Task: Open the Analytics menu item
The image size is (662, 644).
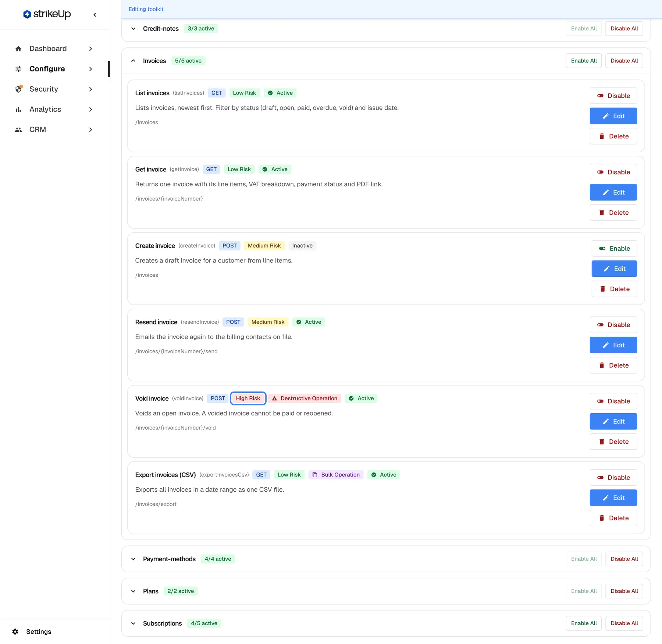Action: (x=54, y=109)
